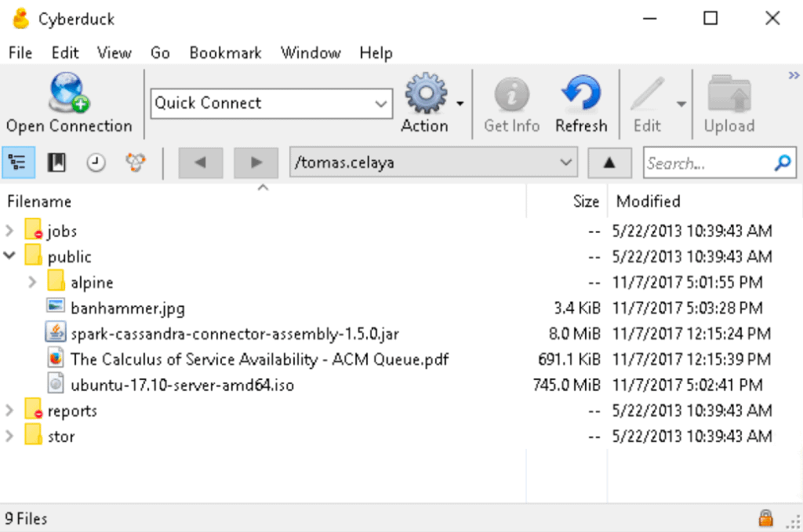Viewport: 803px width, 532px height.
Task: Collapse the public folder
Action: (x=9, y=255)
